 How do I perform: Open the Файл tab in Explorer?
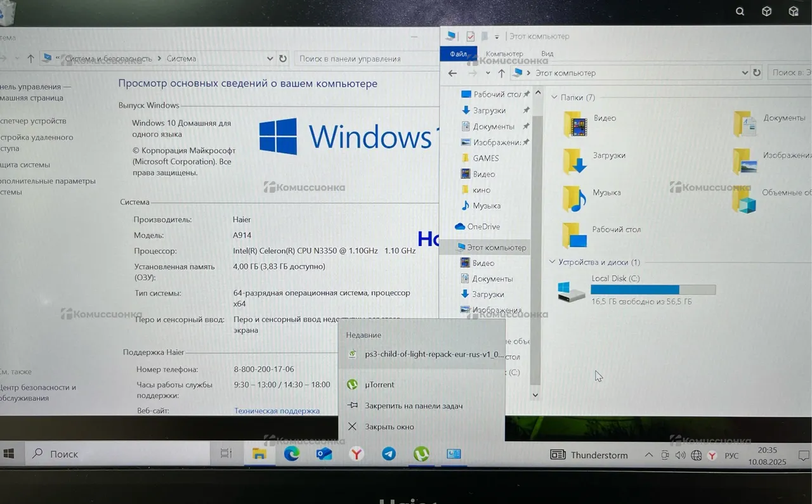[x=459, y=54]
